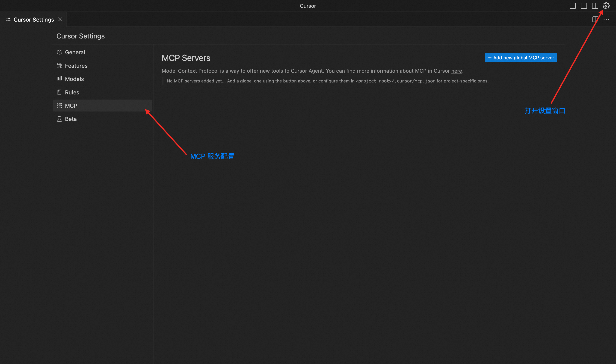Click the Features tools icon in the sidebar

59,66
